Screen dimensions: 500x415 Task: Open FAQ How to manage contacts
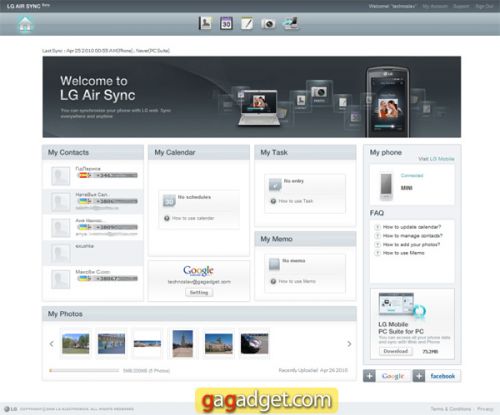point(413,236)
